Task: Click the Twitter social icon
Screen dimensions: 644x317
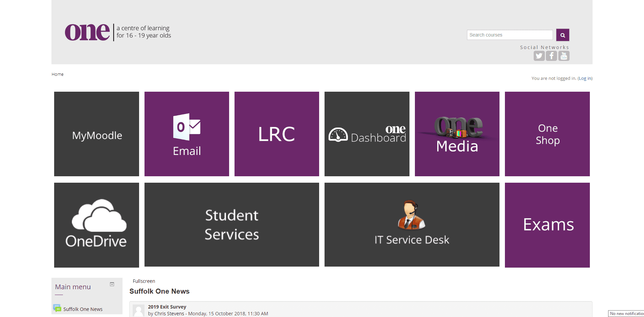Action: tap(539, 56)
